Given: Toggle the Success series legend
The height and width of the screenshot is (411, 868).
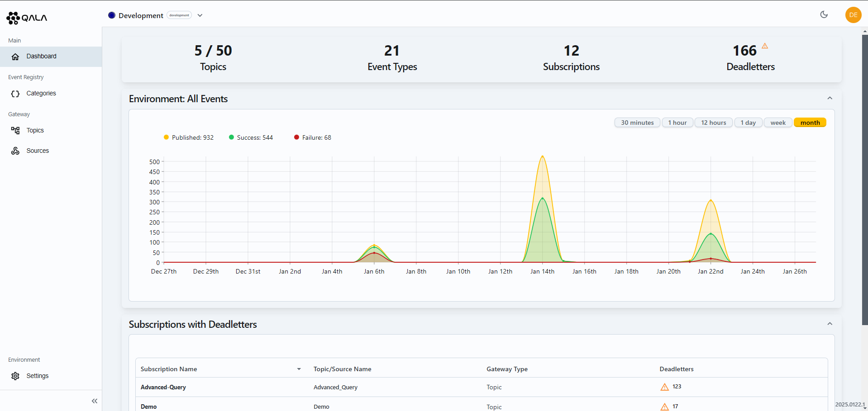Looking at the screenshot, I should click(251, 137).
